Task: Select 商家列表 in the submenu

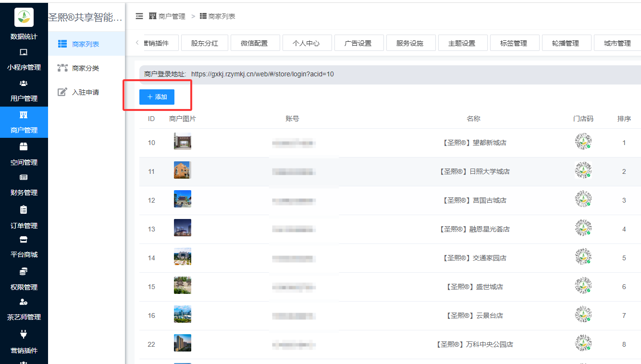Action: 86,44
